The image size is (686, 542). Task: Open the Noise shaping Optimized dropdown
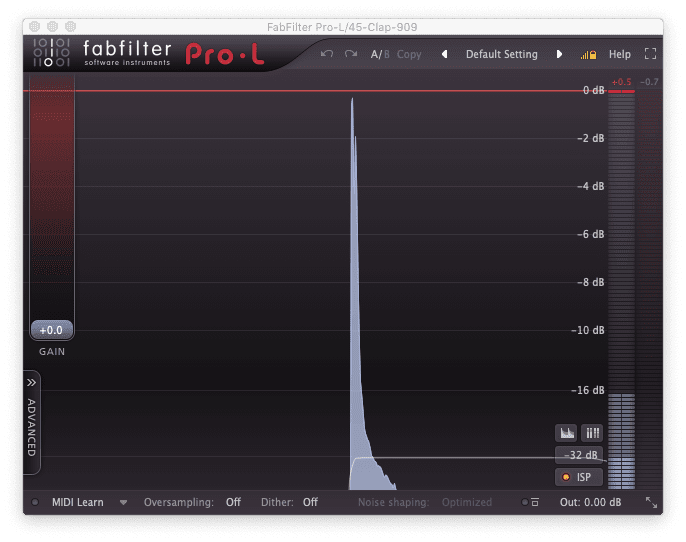point(466,502)
